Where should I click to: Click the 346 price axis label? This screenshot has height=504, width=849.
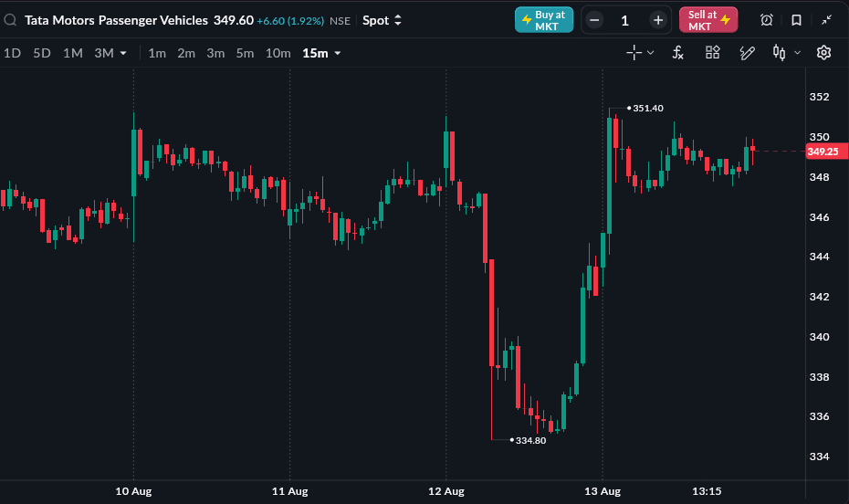[819, 217]
